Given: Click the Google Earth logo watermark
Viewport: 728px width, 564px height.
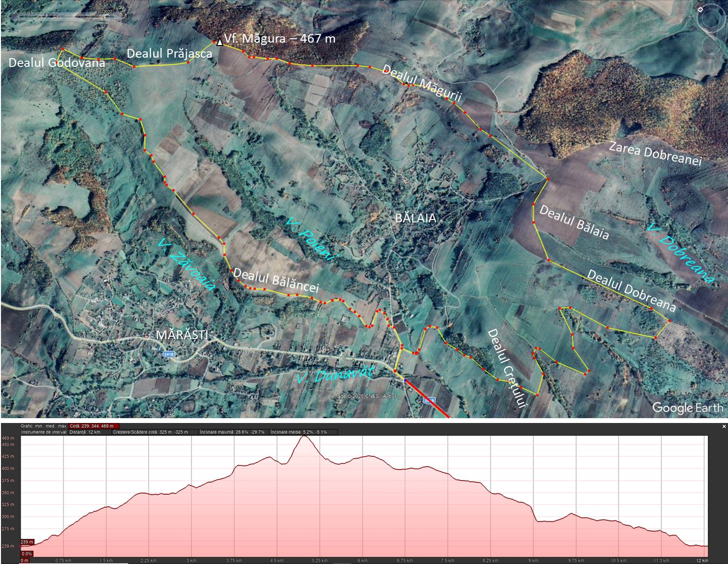Looking at the screenshot, I should (687, 408).
